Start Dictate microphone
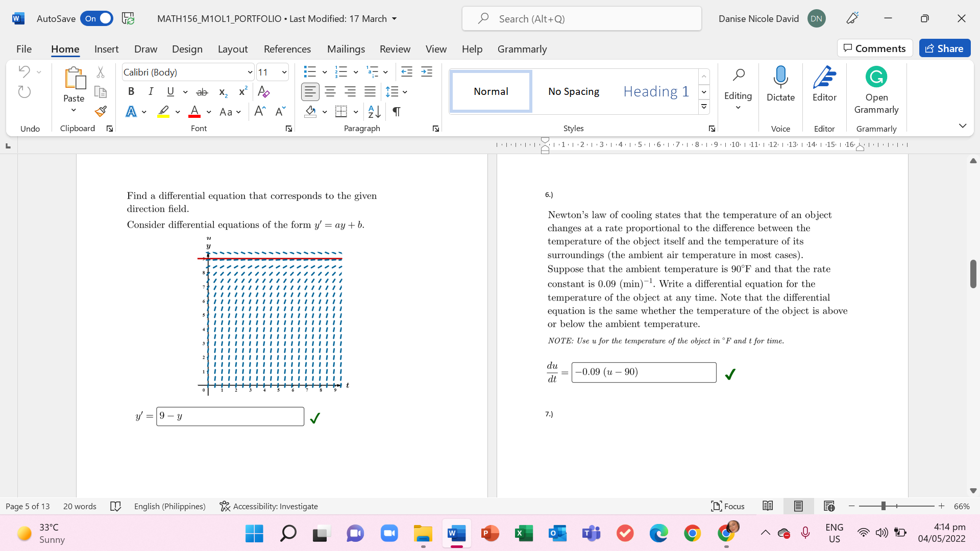The image size is (980, 551). pos(780,84)
